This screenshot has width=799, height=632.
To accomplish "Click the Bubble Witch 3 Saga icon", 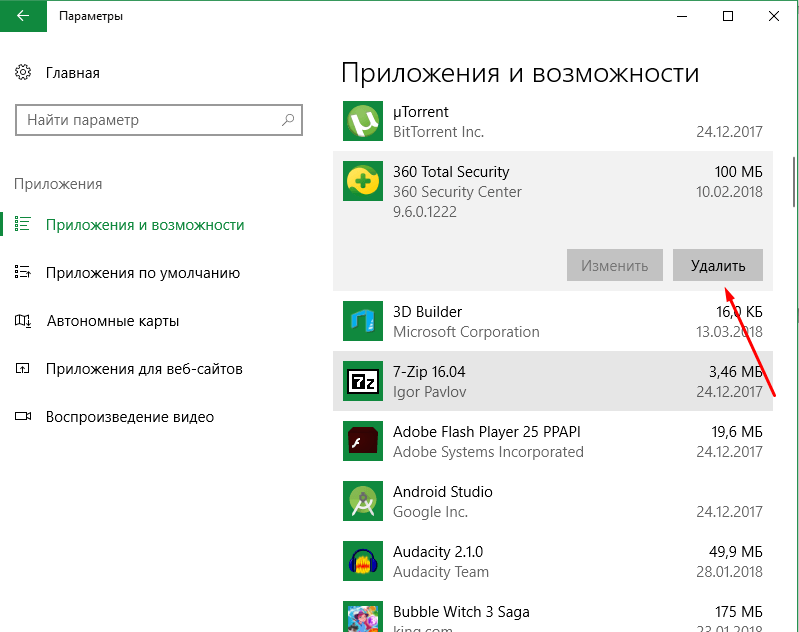I will pyautogui.click(x=363, y=617).
